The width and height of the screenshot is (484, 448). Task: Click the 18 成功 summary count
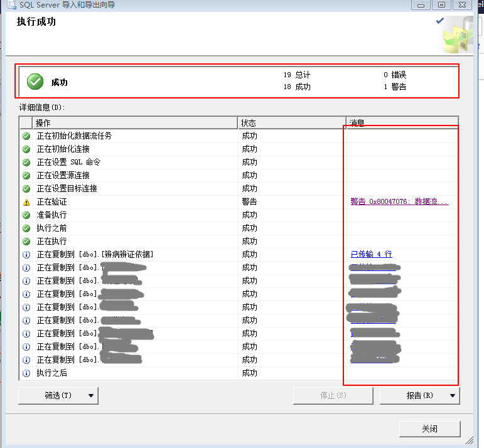point(297,87)
